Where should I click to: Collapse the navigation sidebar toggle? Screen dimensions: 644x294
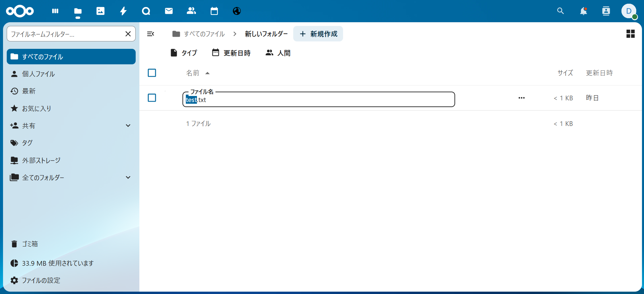pyautogui.click(x=150, y=34)
